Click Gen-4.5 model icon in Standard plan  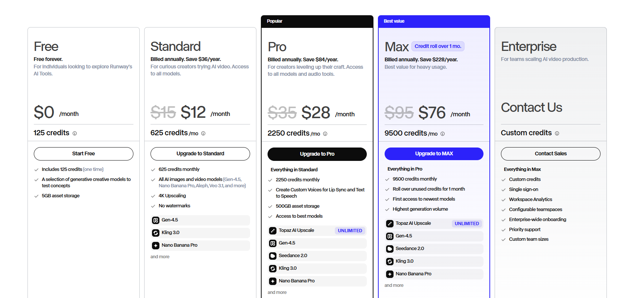coord(156,220)
